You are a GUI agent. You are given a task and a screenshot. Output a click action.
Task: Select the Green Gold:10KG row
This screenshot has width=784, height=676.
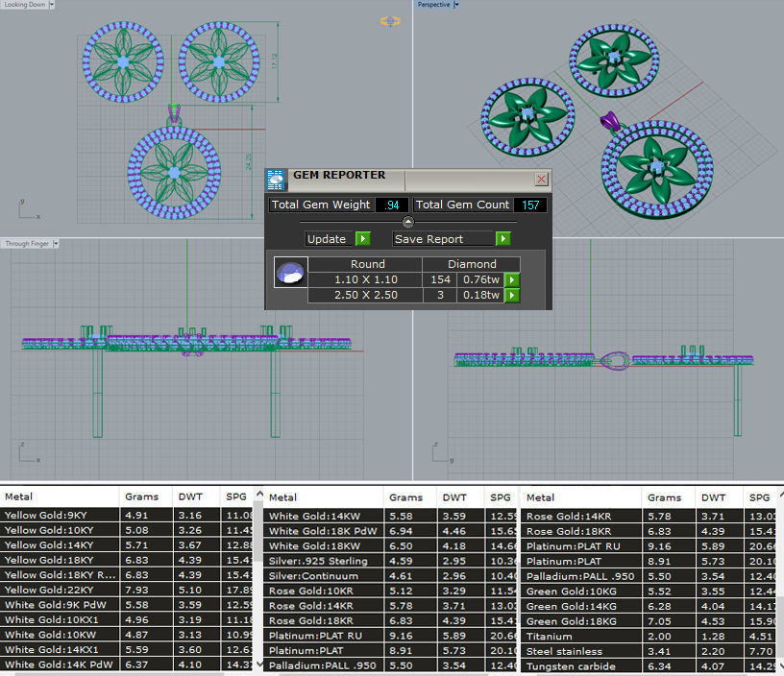[649, 591]
